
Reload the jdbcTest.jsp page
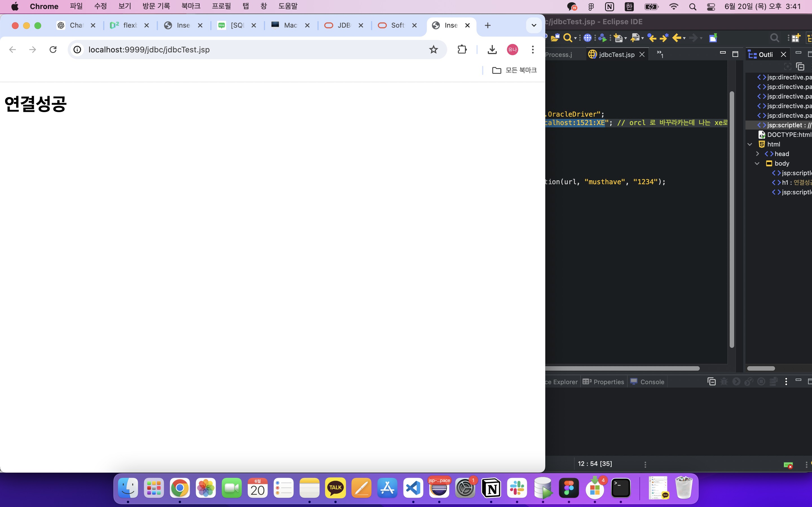[53, 50]
